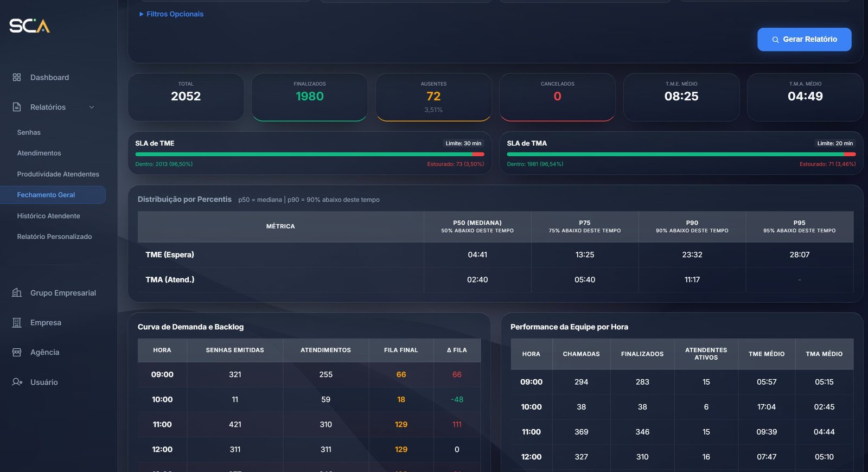This screenshot has height=472, width=868.
Task: Click the SLA de TME progress bar
Action: coord(309,154)
